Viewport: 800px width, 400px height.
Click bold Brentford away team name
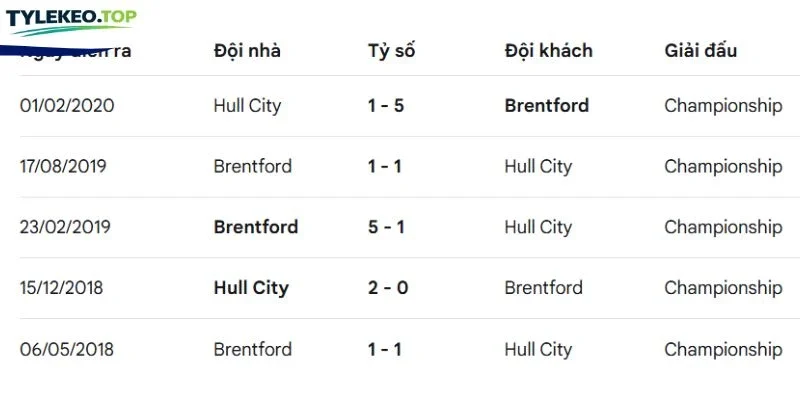click(x=547, y=106)
